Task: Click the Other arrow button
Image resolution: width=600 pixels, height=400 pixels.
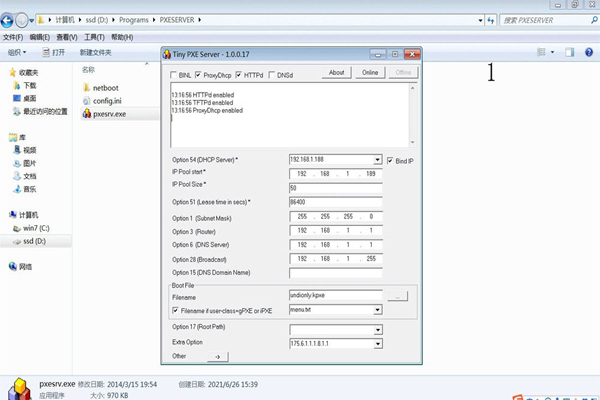Action: 218,357
